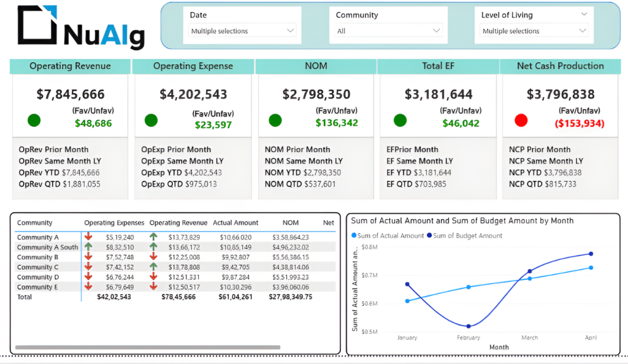
Task: Click the $27,98,349.75 NOM total
Action: tap(290, 297)
